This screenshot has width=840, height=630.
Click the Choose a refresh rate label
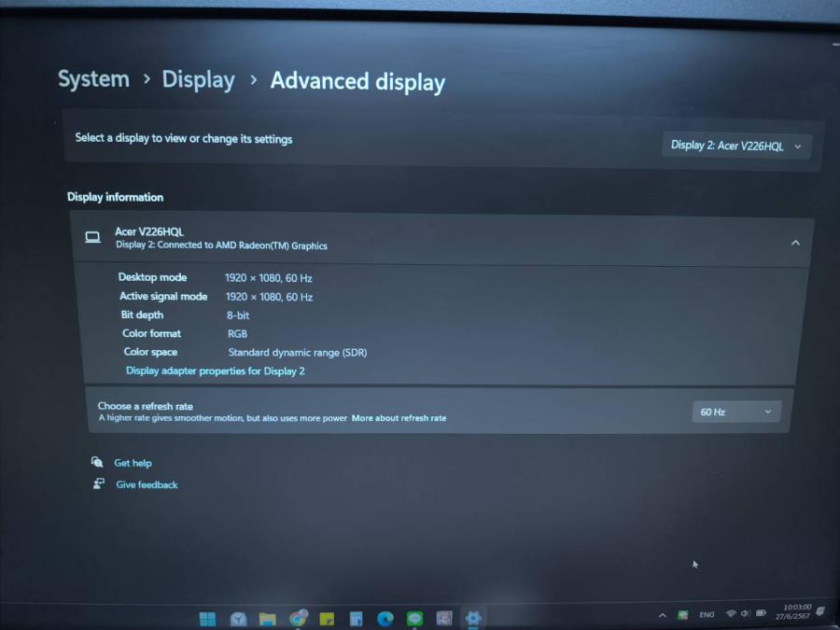[146, 406]
